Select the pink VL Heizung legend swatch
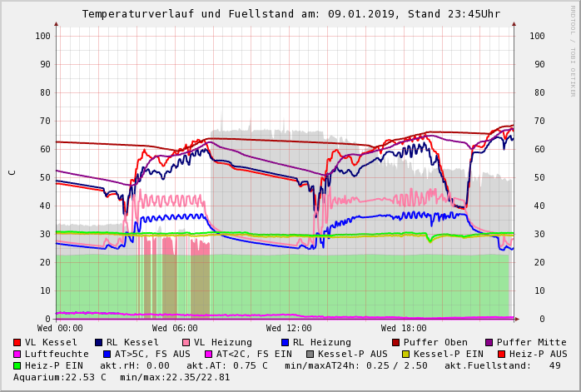581x392 pixels. [186, 342]
